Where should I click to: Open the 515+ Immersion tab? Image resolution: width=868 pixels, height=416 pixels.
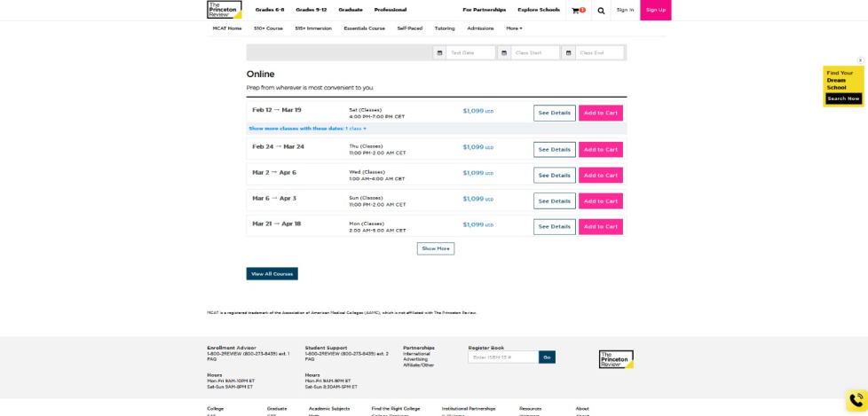(x=313, y=28)
